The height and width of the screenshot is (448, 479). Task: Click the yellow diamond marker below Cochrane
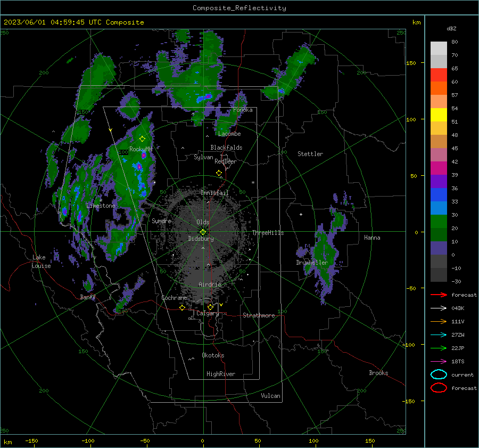(x=182, y=307)
